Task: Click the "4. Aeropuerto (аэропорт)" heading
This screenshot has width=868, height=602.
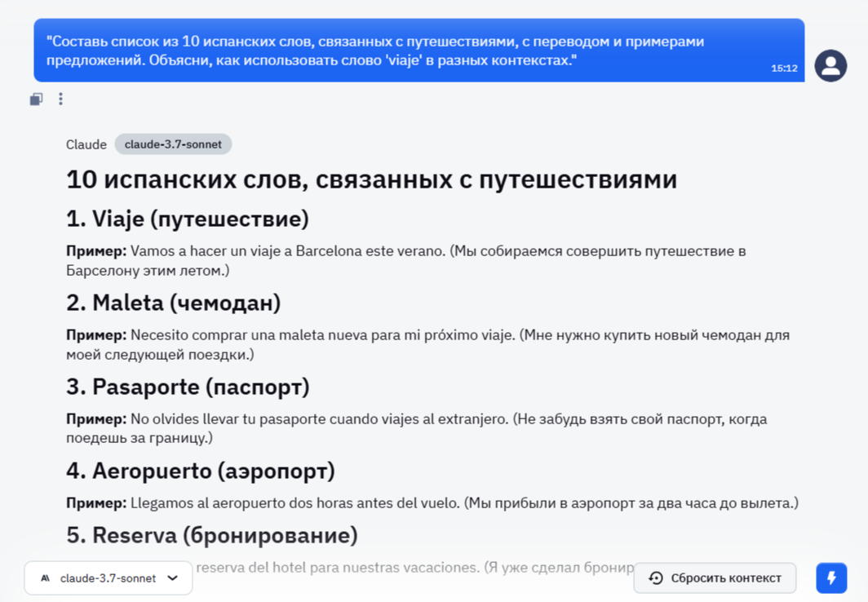Action: pos(201,471)
